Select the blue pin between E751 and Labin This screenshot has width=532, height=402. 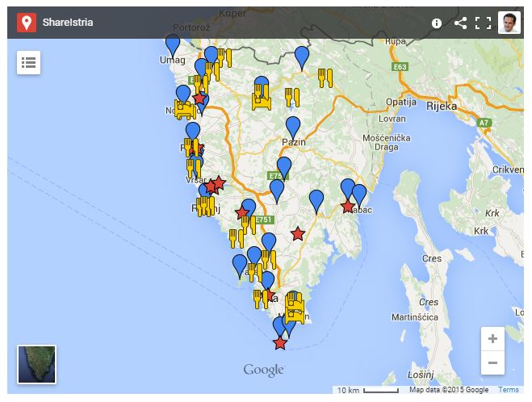[316, 202]
